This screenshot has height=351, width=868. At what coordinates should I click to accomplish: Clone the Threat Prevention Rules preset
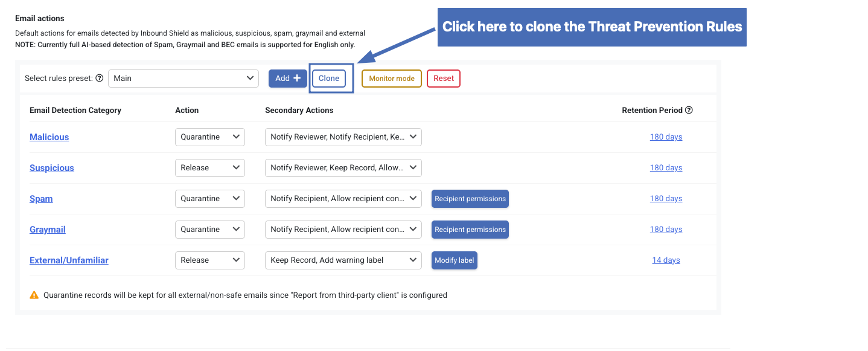coord(329,79)
